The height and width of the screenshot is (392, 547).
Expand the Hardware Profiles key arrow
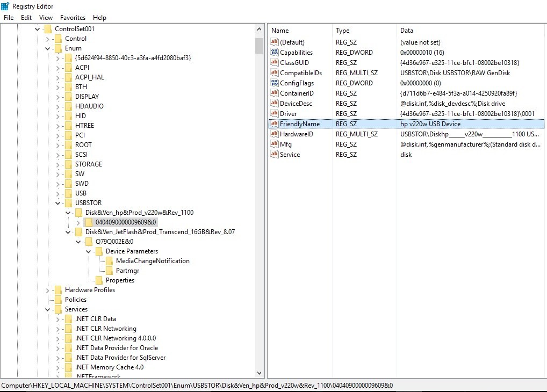47,290
